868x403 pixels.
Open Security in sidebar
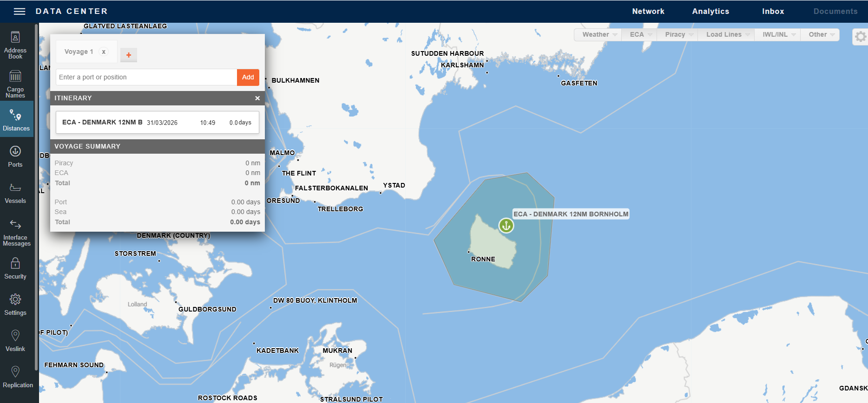[x=15, y=268]
